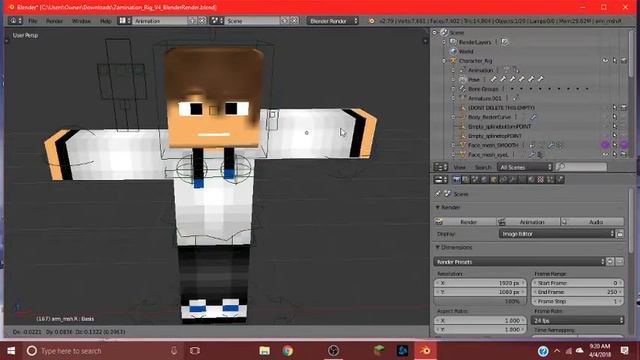The width and height of the screenshot is (640, 360).
Task: Click the Audio button
Action: click(x=592, y=222)
